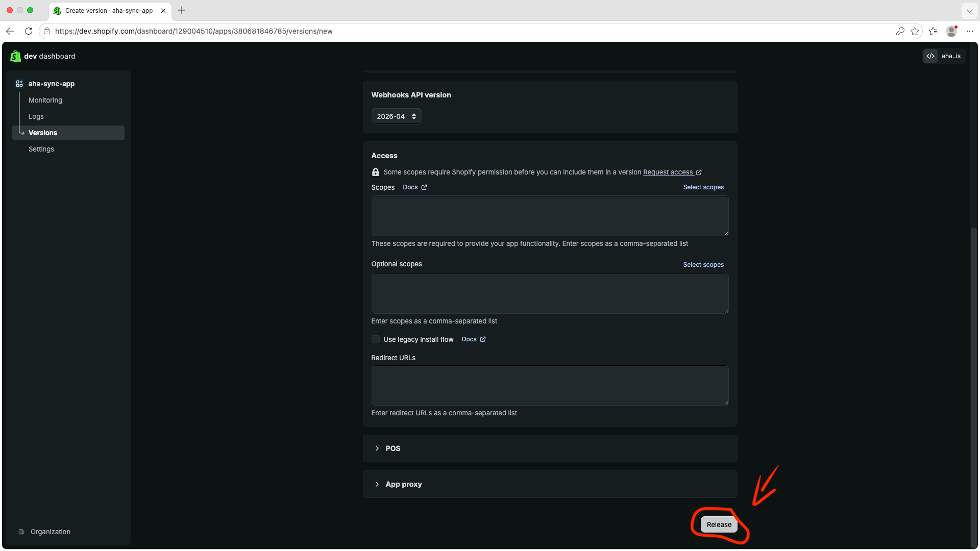Focus the Redirect URLs text area

point(550,385)
